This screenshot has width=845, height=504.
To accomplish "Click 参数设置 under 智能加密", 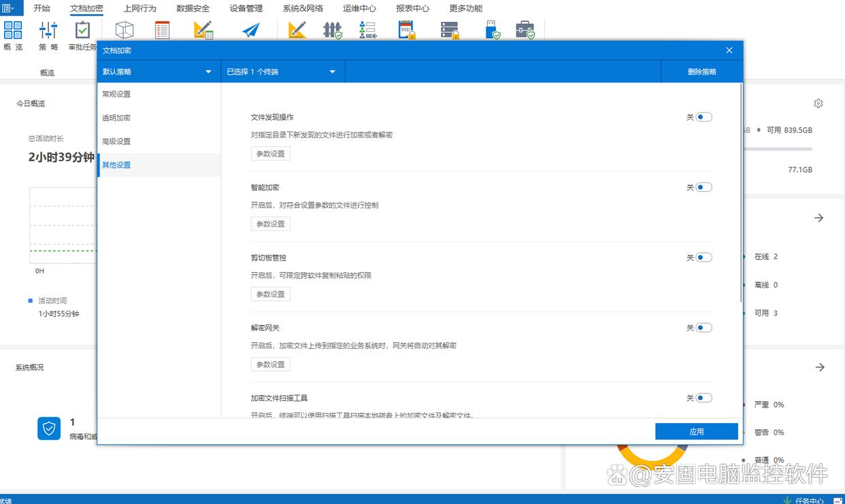I will 270,224.
